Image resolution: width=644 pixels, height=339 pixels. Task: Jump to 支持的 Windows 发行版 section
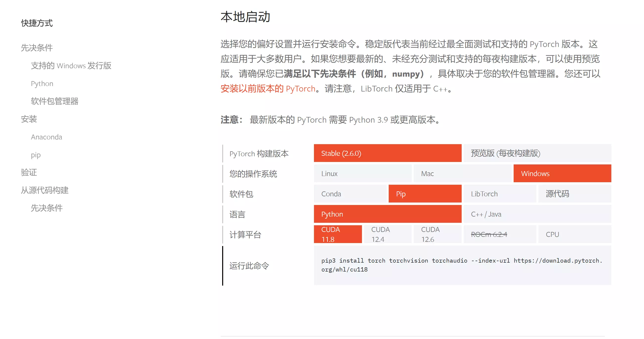click(x=71, y=66)
